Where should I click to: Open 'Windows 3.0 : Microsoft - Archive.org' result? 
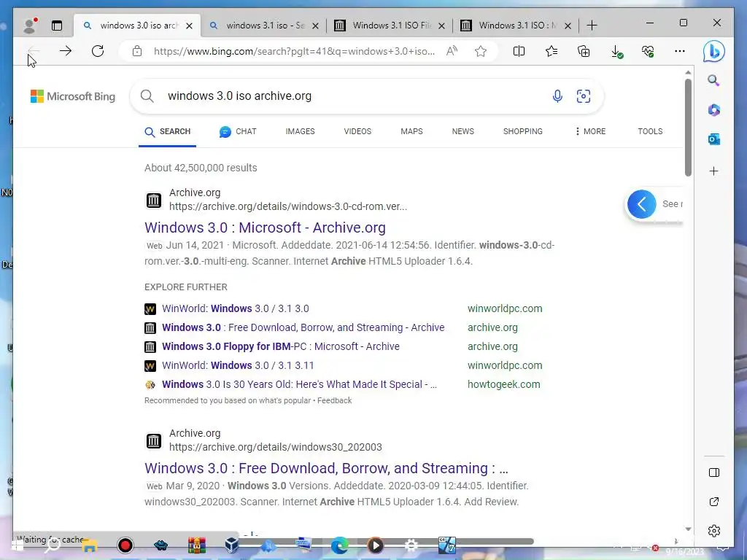[265, 227]
